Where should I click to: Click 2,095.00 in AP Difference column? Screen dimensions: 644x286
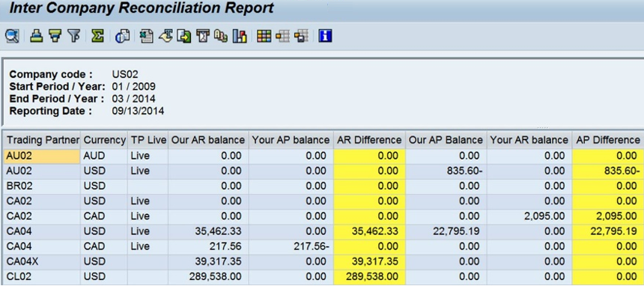608,216
